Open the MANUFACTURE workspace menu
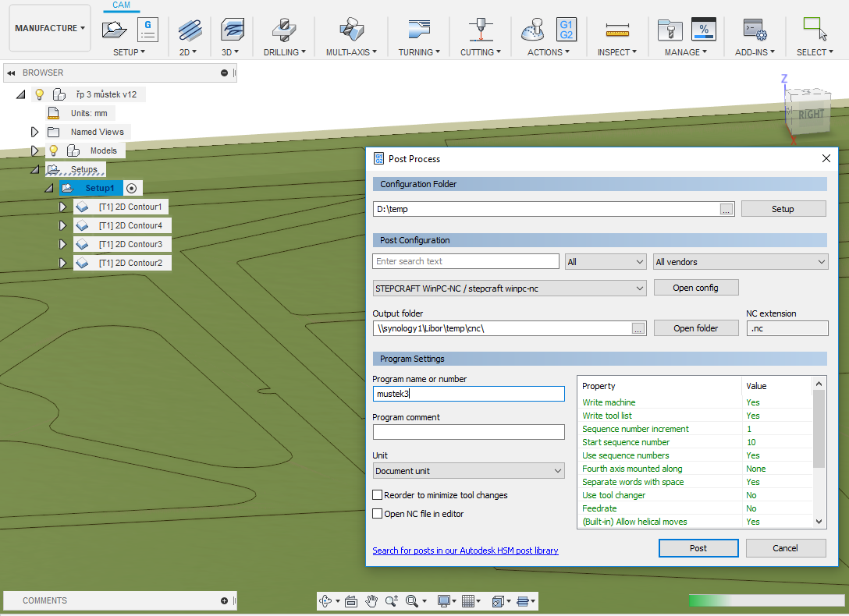849x616 pixels. click(51, 28)
